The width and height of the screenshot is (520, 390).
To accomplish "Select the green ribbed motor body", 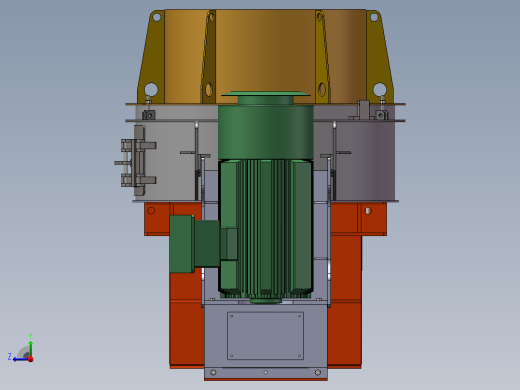I will pyautogui.click(x=265, y=228).
